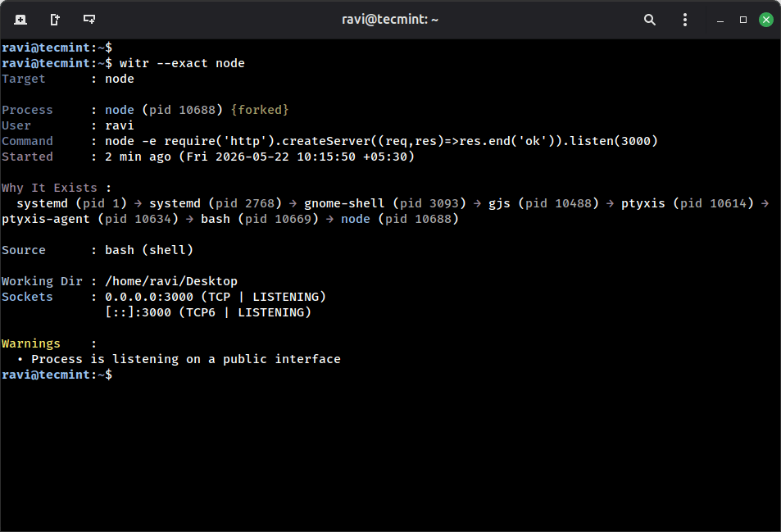Click the 'Command' label
Screen dimensions: 781x532
click(x=27, y=141)
